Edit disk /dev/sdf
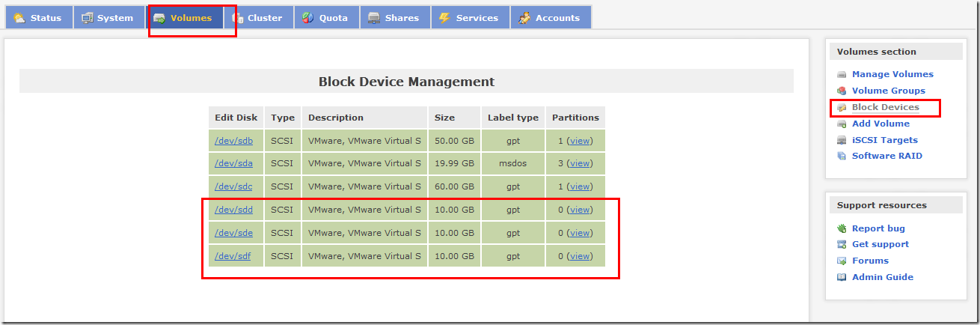The image size is (980, 325). 233,256
